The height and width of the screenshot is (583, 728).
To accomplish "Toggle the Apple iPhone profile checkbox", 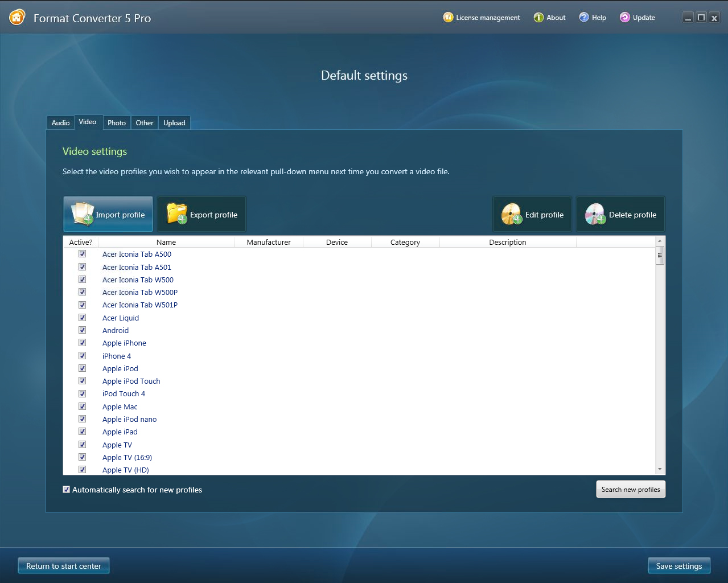I will pyautogui.click(x=83, y=343).
